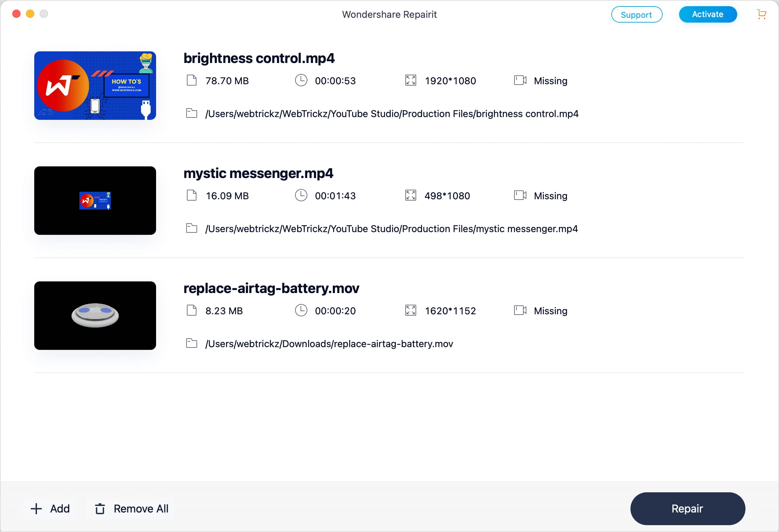Click Add to import videos
Screen dimensions: 779x532
[x=50, y=509]
